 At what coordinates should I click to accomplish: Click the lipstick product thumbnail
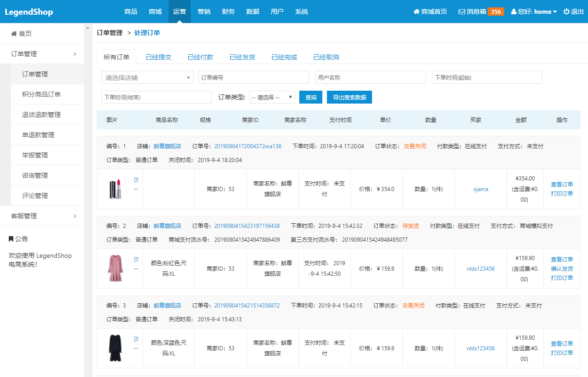pos(116,189)
